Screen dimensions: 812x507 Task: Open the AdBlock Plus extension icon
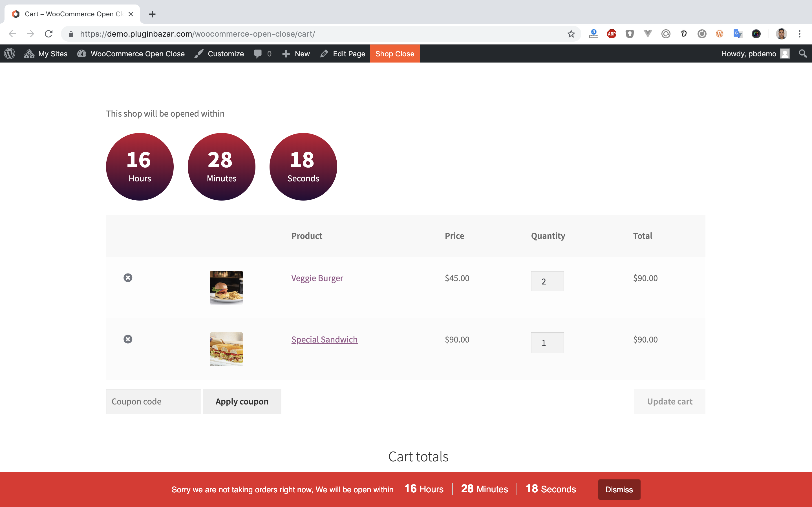pos(612,34)
